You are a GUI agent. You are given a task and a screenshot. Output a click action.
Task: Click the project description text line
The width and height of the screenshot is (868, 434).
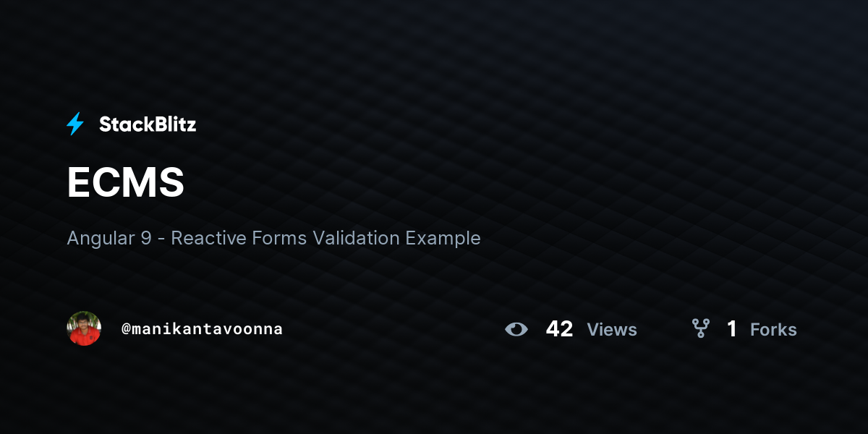coord(273,238)
